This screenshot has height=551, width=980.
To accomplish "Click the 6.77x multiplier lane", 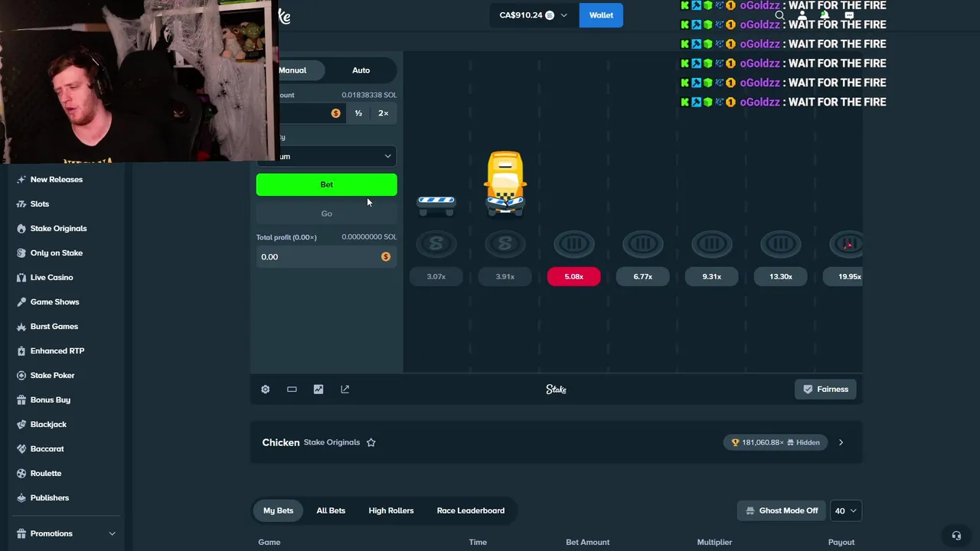I will (x=643, y=276).
